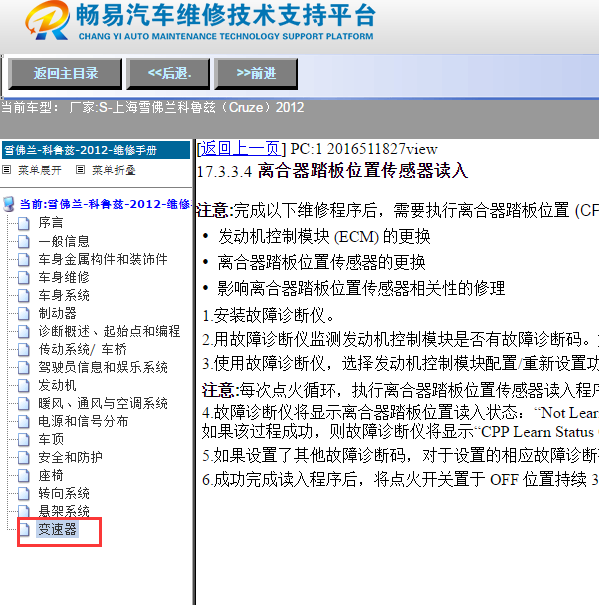Click the 雪佛兰-科鲁兹-2012-维修手册 panel header
This screenshot has height=605, width=599.
[x=96, y=150]
